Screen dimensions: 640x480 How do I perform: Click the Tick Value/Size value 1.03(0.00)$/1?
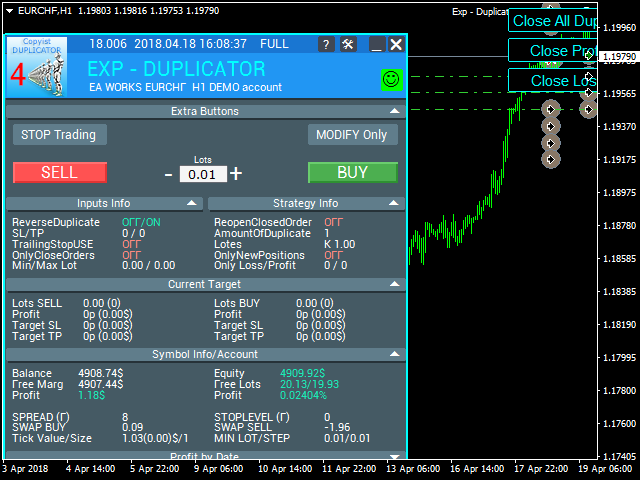155,438
